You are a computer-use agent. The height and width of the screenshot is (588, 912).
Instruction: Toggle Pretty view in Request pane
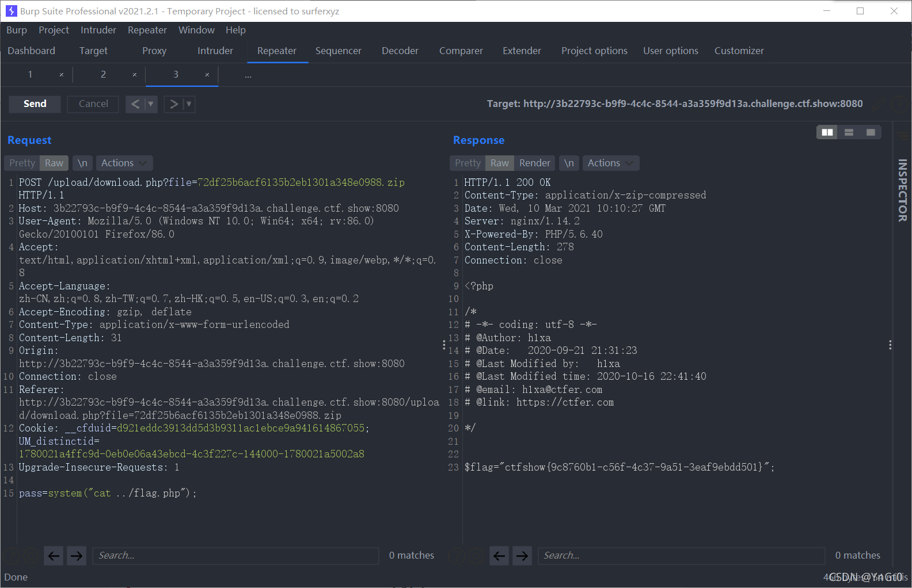coord(22,163)
